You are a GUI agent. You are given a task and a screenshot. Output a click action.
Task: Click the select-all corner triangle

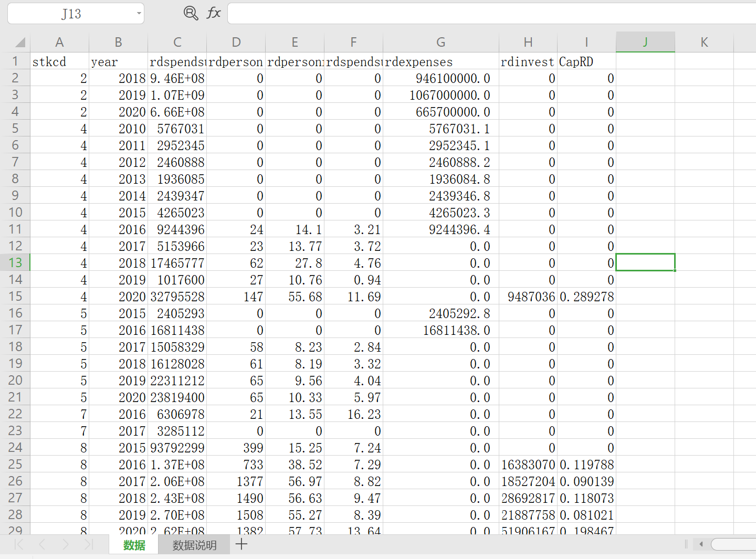20,43
